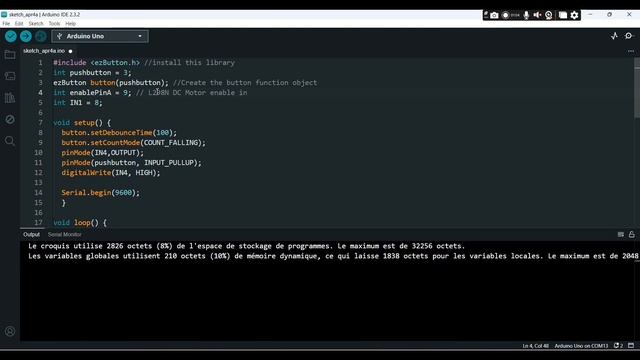Image resolution: width=640 pixels, height=360 pixels.
Task: Open the Sketch menu
Action: [x=36, y=24]
